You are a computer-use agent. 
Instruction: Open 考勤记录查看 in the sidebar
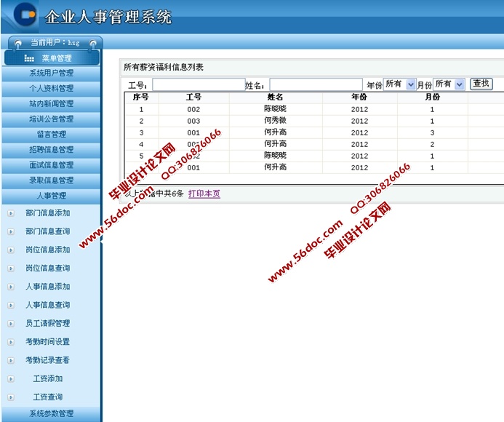pos(48,360)
